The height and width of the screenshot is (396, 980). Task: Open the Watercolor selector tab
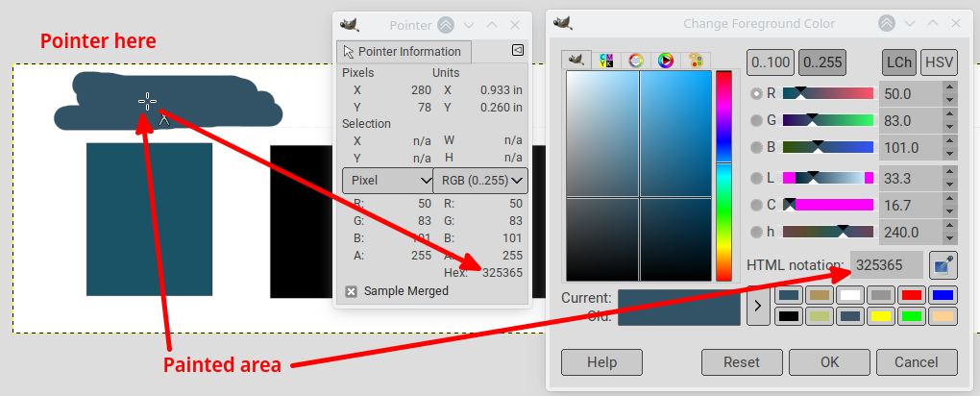pos(636,60)
